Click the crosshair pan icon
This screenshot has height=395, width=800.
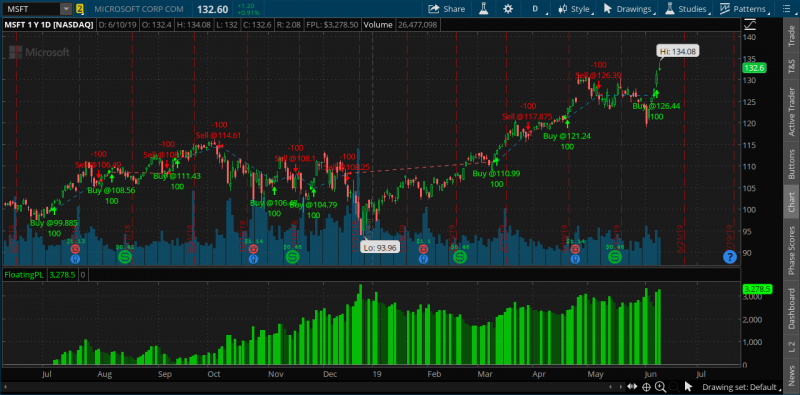coord(646,387)
